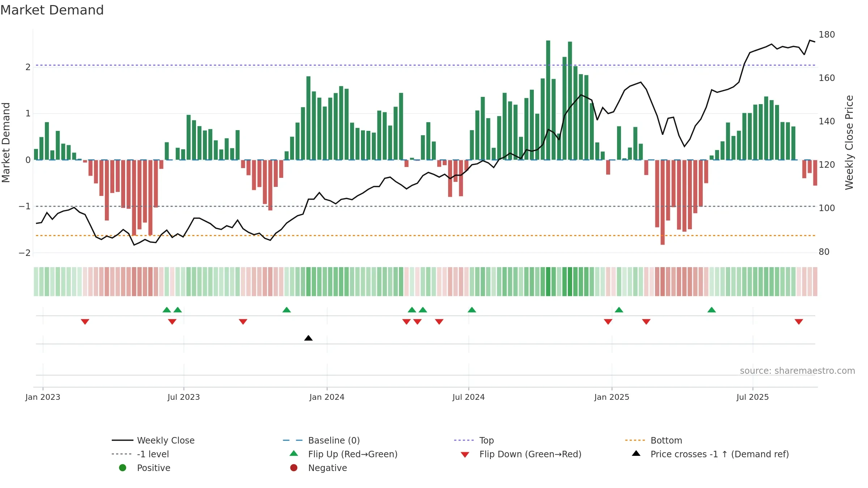The height and width of the screenshot is (488, 868).
Task: Click the Market Demand y-axis title
Action: click(x=6, y=142)
